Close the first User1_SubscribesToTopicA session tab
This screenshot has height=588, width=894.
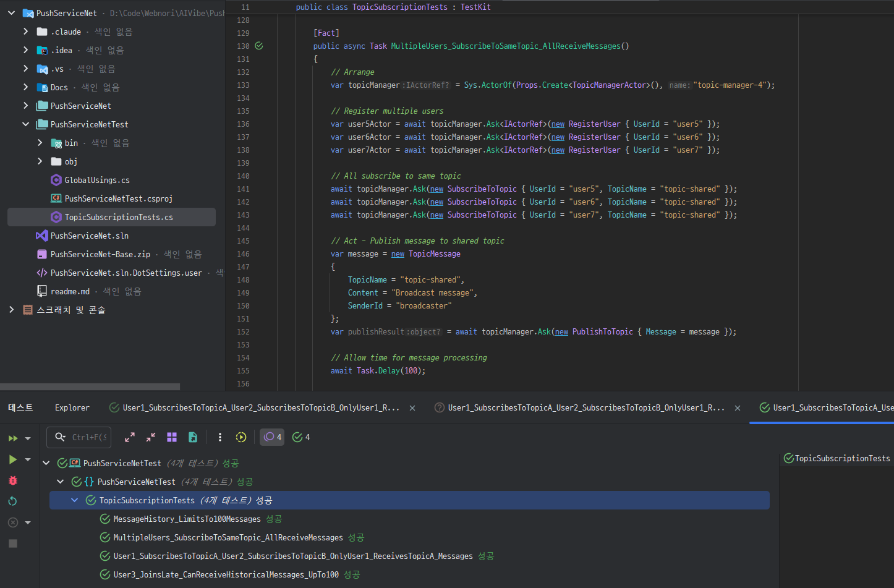click(412, 408)
